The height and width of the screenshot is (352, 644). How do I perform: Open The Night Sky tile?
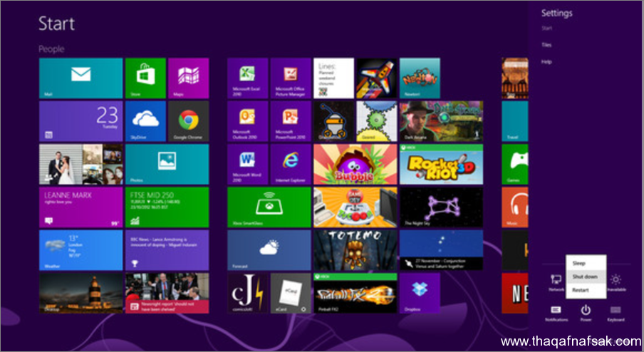point(442,207)
